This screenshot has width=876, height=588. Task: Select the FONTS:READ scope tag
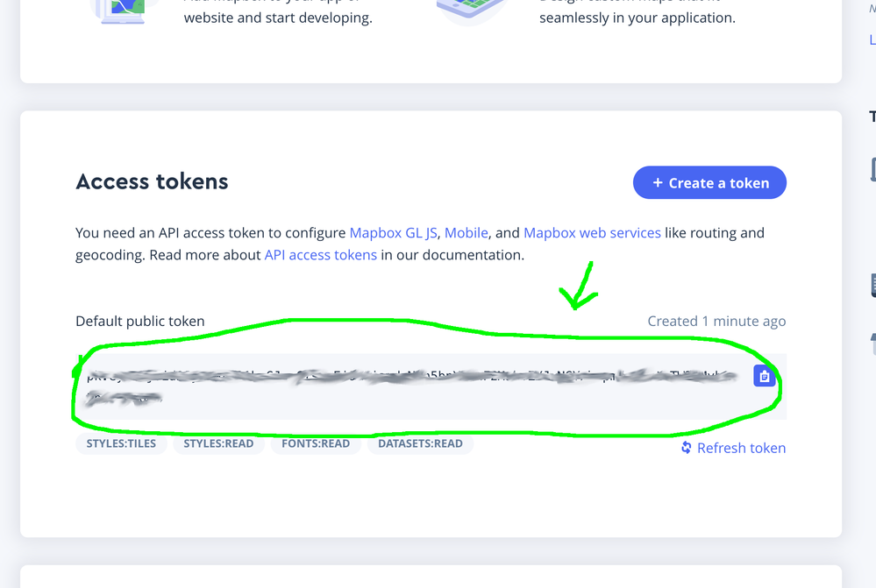(316, 443)
